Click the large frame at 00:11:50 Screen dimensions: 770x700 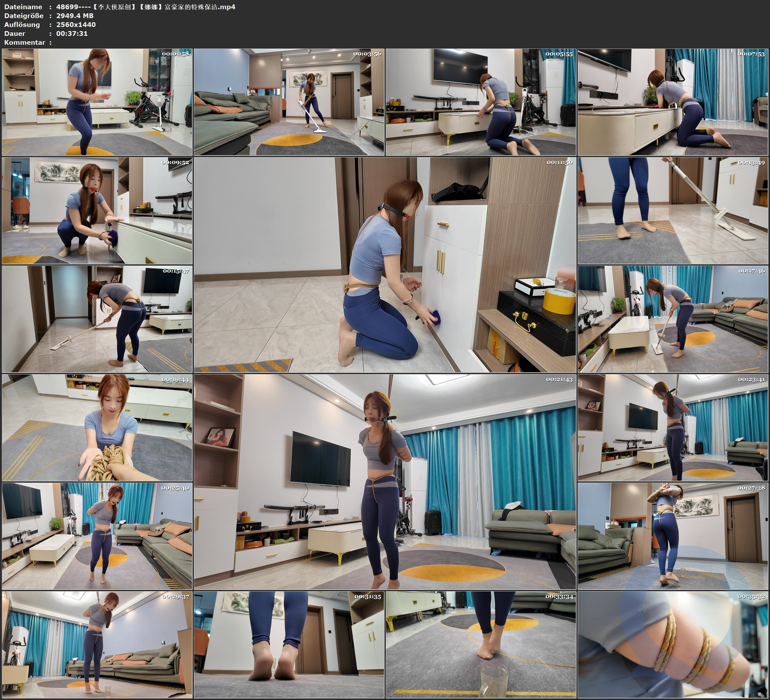[x=385, y=264]
